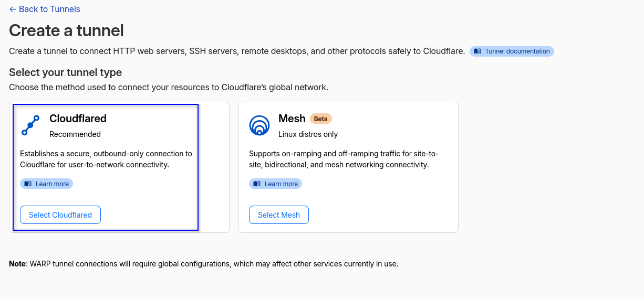Image resolution: width=644 pixels, height=300 pixels.
Task: Click the book icon in Cloudflared Learn more
Action: (28, 184)
